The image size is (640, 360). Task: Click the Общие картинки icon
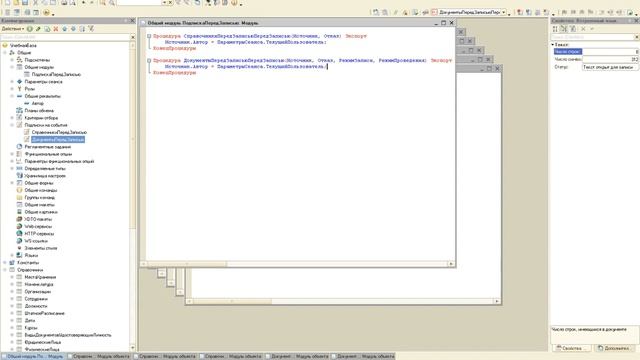19,212
